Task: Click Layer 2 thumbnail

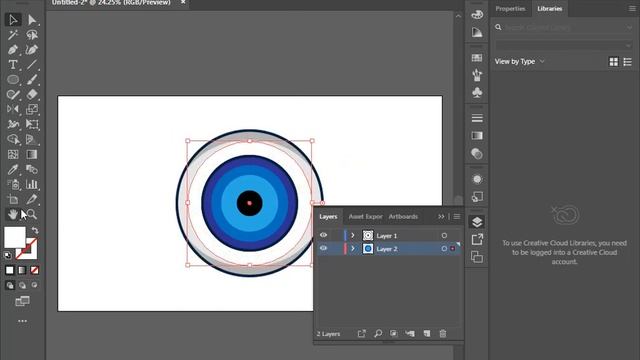Action: pyautogui.click(x=368, y=249)
